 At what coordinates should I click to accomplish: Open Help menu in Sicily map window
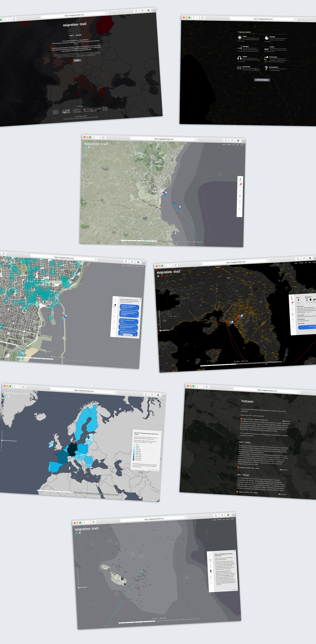[x=237, y=145]
